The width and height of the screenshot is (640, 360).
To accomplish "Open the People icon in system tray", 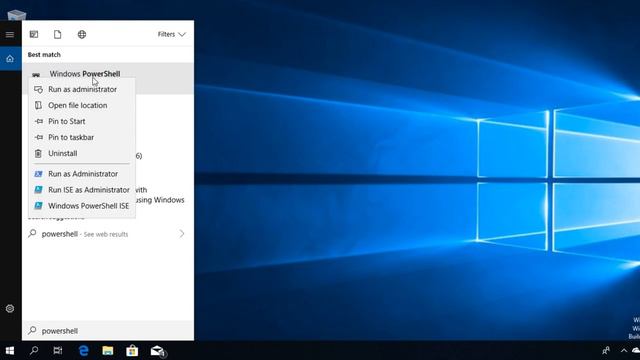I will (606, 351).
